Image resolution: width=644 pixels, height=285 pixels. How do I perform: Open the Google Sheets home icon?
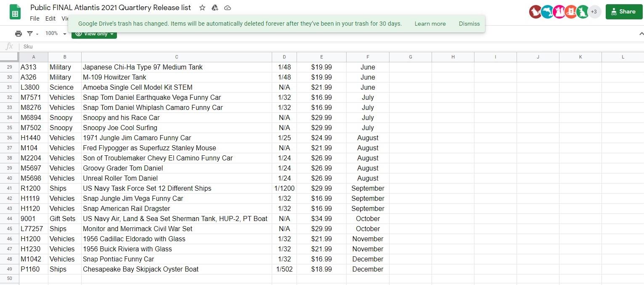point(15,12)
